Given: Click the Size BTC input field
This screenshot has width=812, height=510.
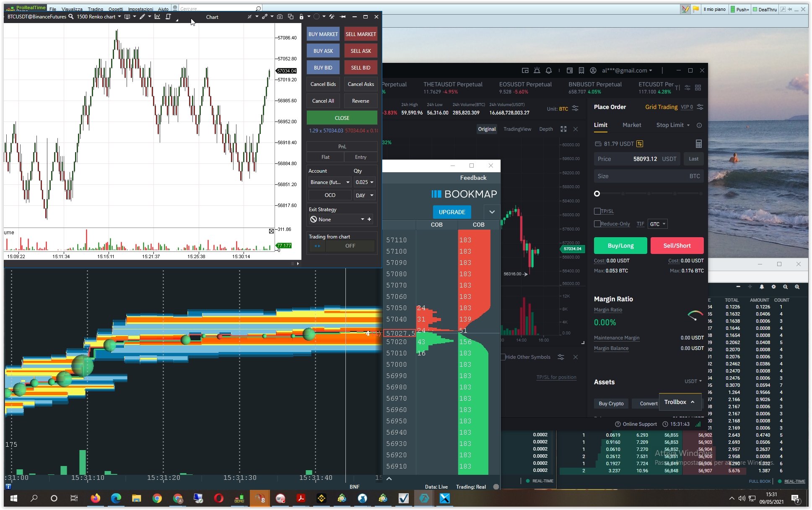Looking at the screenshot, I should click(649, 176).
